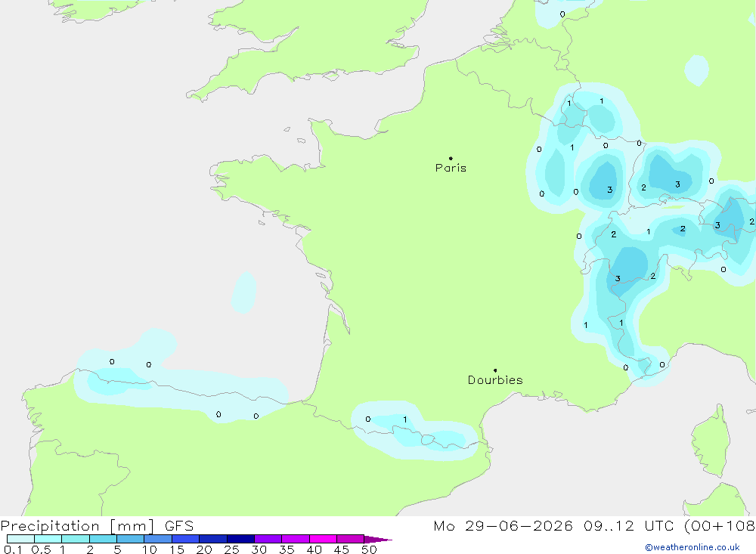Pick the 5–10 mm legend color swatch

[130, 539]
